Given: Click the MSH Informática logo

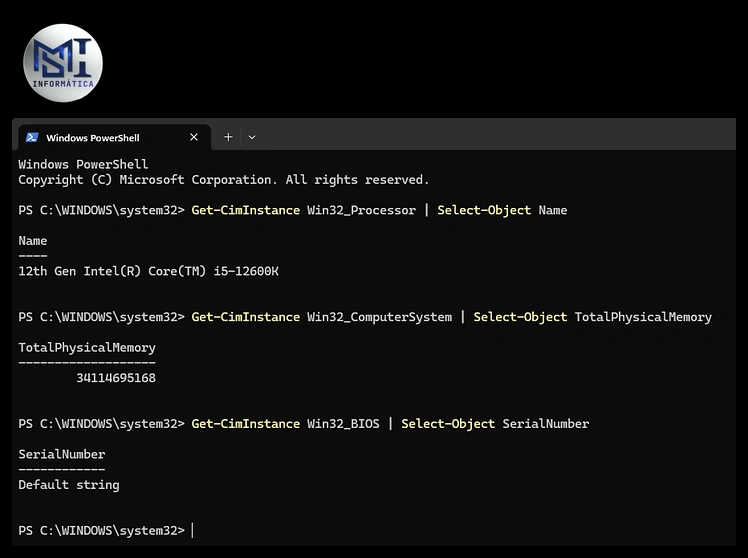Looking at the screenshot, I should click(63, 63).
